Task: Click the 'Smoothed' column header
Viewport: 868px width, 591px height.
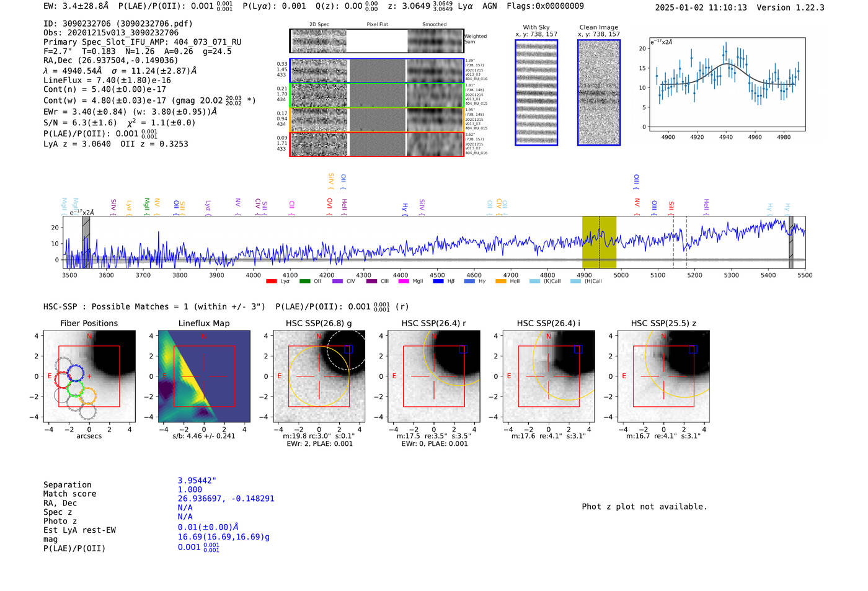Action: 435,25
